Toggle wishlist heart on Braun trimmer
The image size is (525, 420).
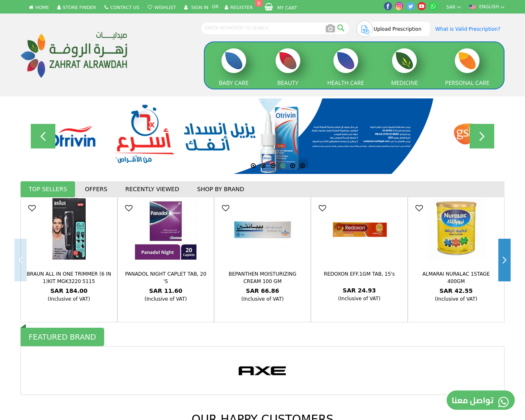click(x=32, y=208)
